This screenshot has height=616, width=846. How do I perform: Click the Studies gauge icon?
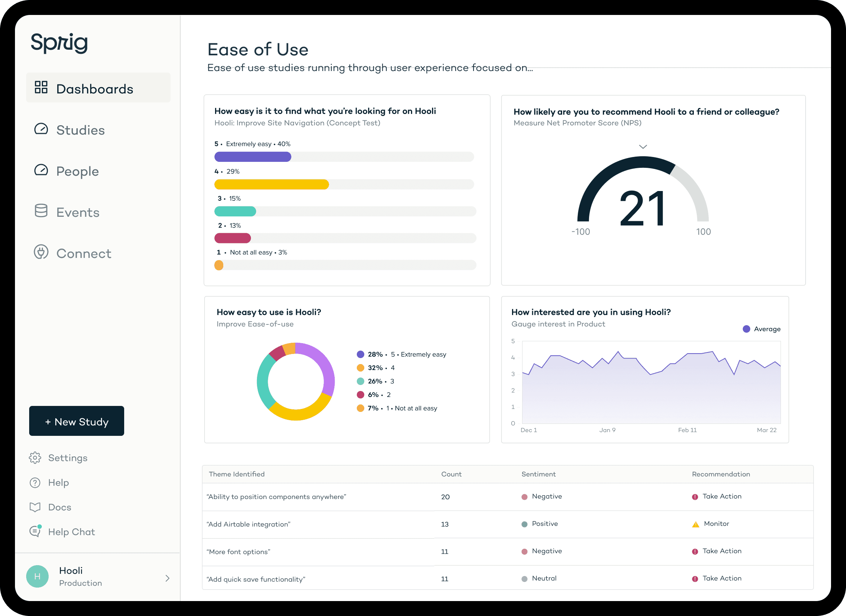point(41,129)
